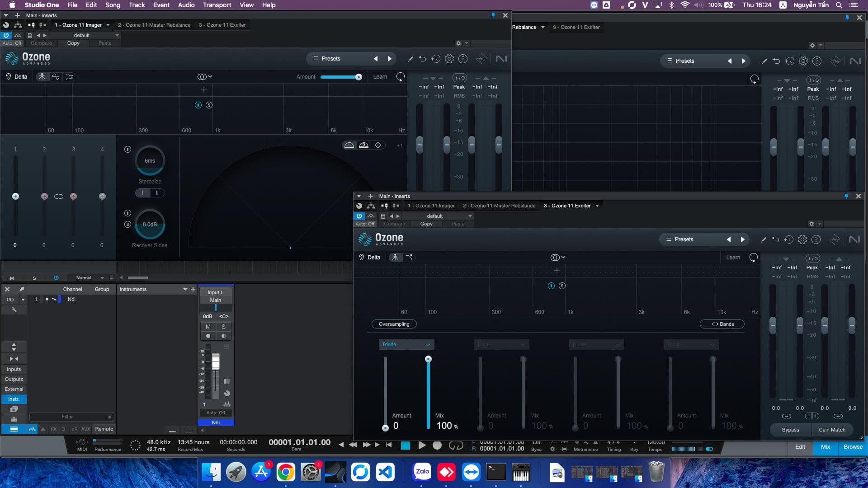Open Presets in the Exciter window
Viewport: 868px width, 488px height.
pyautogui.click(x=683, y=239)
